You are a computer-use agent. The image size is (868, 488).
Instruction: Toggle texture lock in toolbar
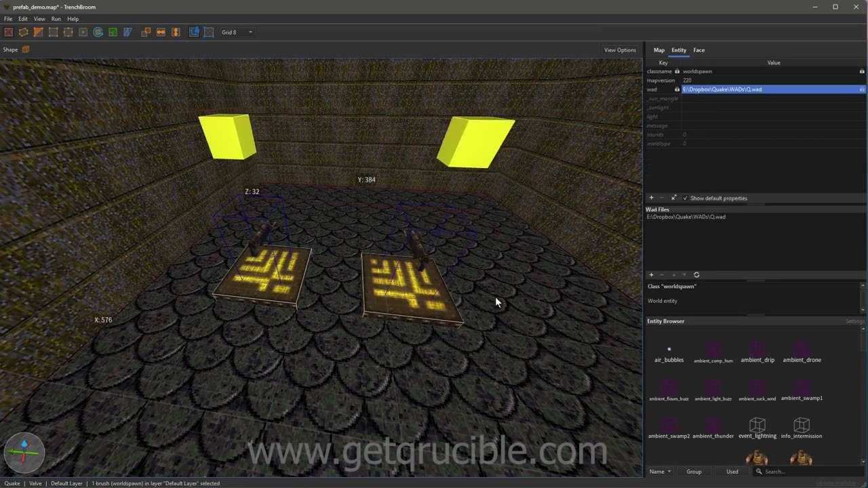click(x=194, y=32)
